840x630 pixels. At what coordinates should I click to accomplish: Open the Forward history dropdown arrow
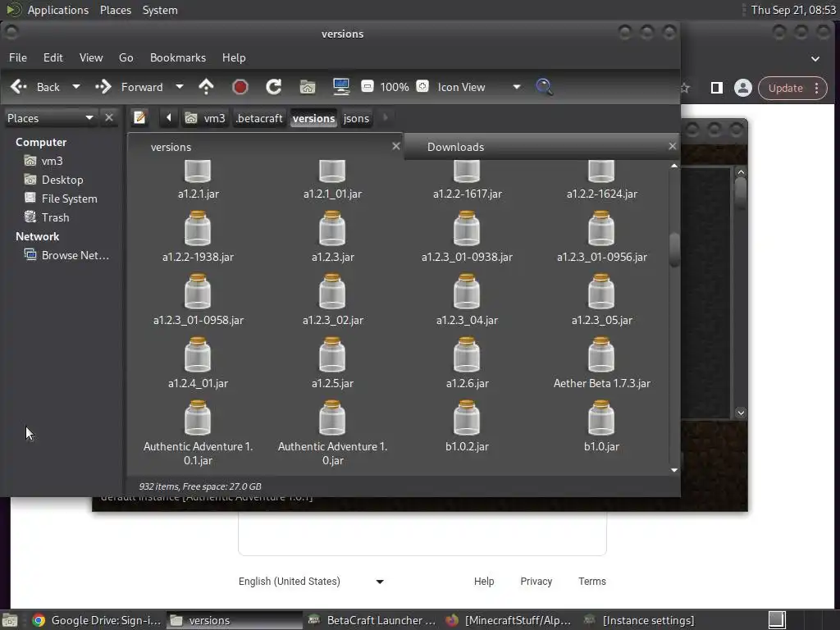click(180, 87)
